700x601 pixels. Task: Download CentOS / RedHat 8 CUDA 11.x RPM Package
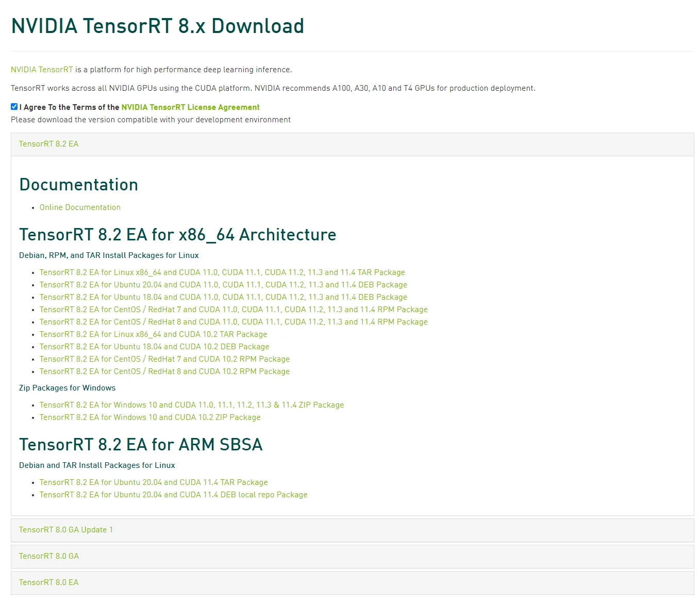point(234,322)
